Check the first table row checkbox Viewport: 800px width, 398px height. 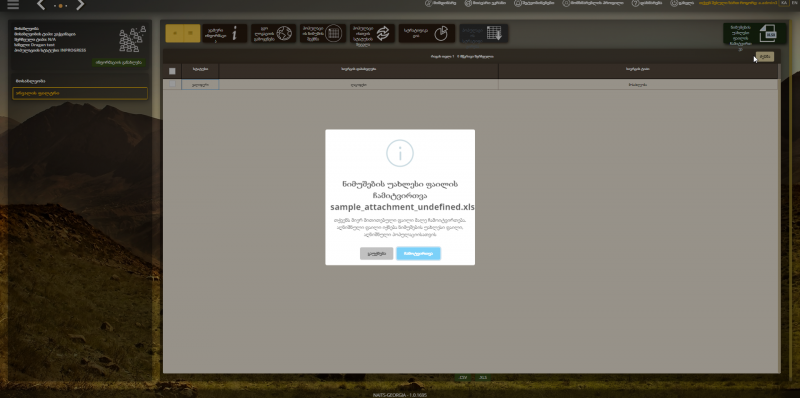pyautogui.click(x=172, y=84)
